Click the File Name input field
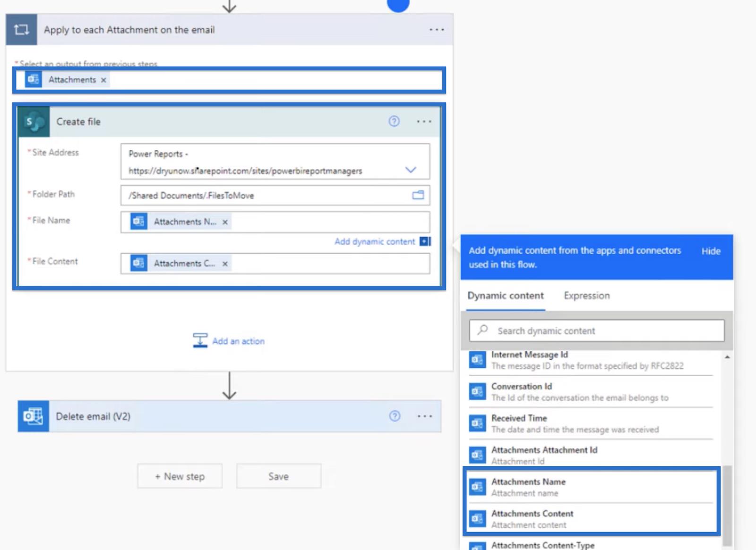The height and width of the screenshot is (550, 756). 275,222
